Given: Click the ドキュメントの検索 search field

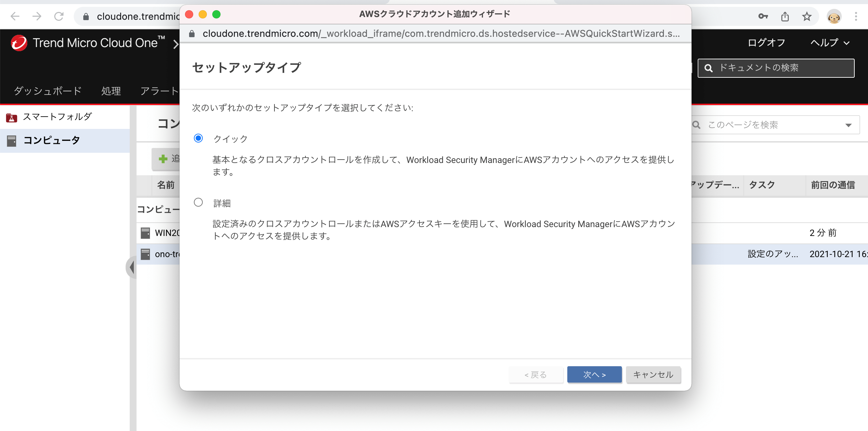Looking at the screenshot, I should (776, 68).
